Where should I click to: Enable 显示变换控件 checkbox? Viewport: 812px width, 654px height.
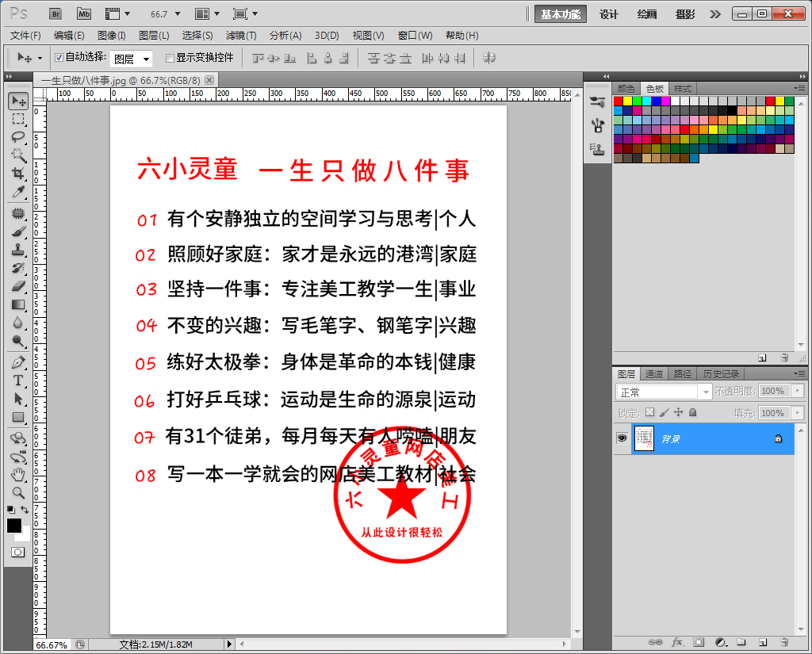pyautogui.click(x=170, y=58)
